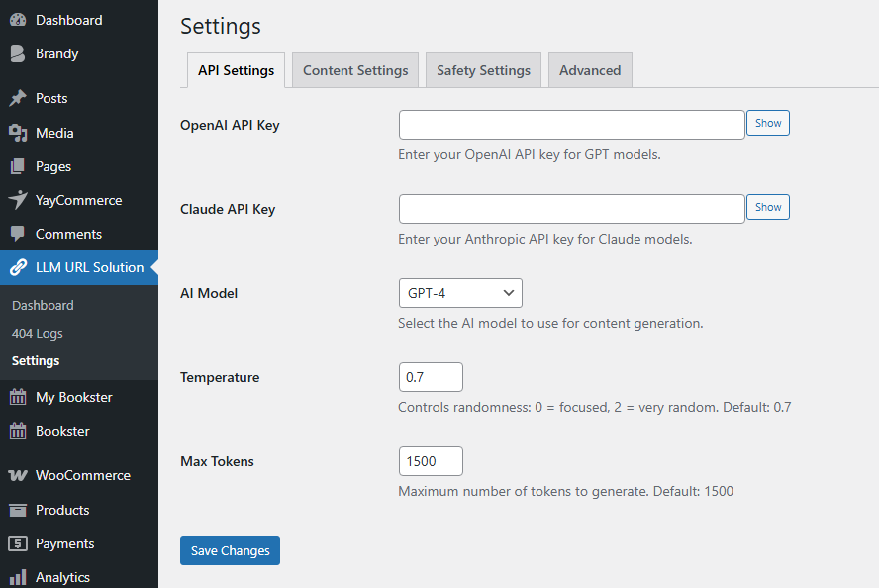The height and width of the screenshot is (588, 879).
Task: Open the Media menu
Action: 79,133
